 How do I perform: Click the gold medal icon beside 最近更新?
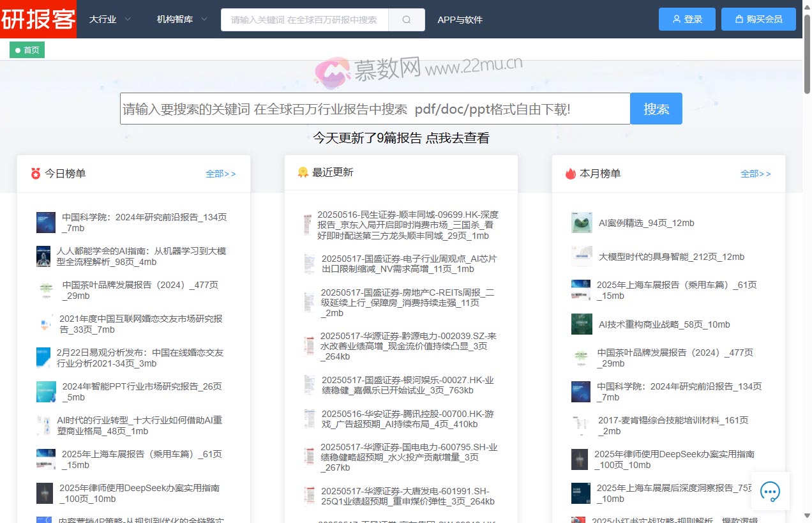point(303,172)
